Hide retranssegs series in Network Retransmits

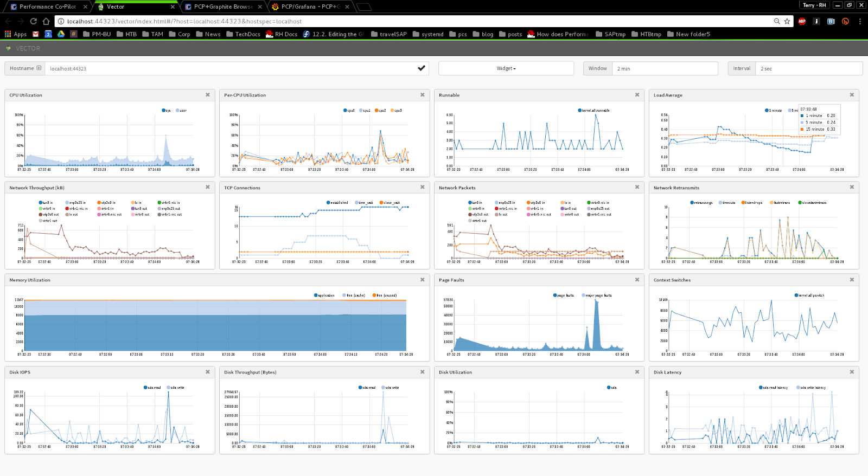(701, 203)
